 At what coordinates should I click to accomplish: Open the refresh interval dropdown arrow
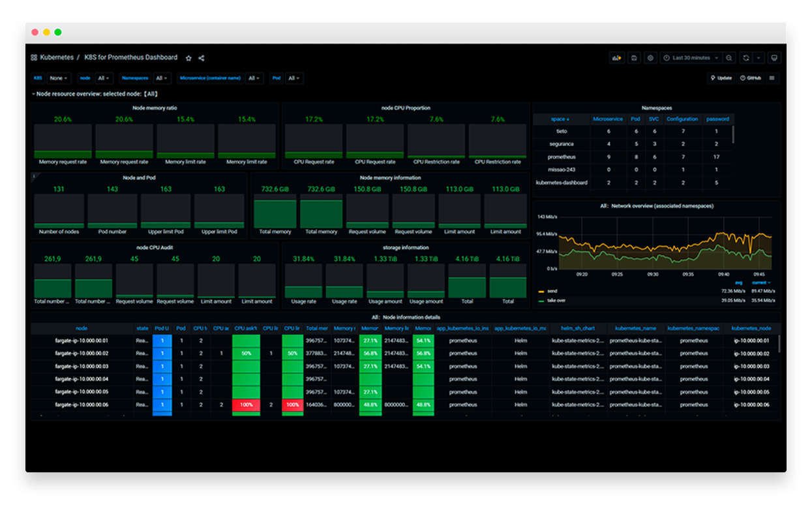tap(758, 57)
